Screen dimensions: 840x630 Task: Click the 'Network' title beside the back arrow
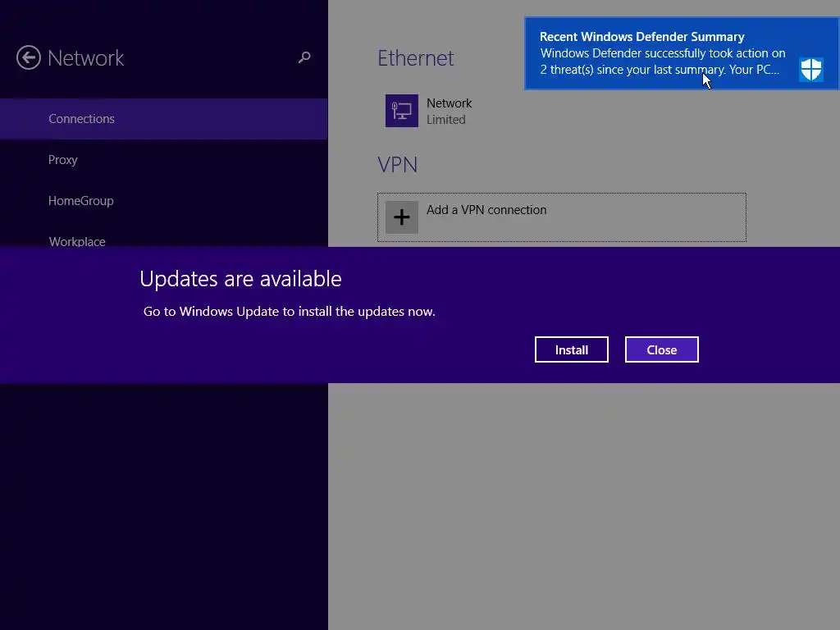85,58
